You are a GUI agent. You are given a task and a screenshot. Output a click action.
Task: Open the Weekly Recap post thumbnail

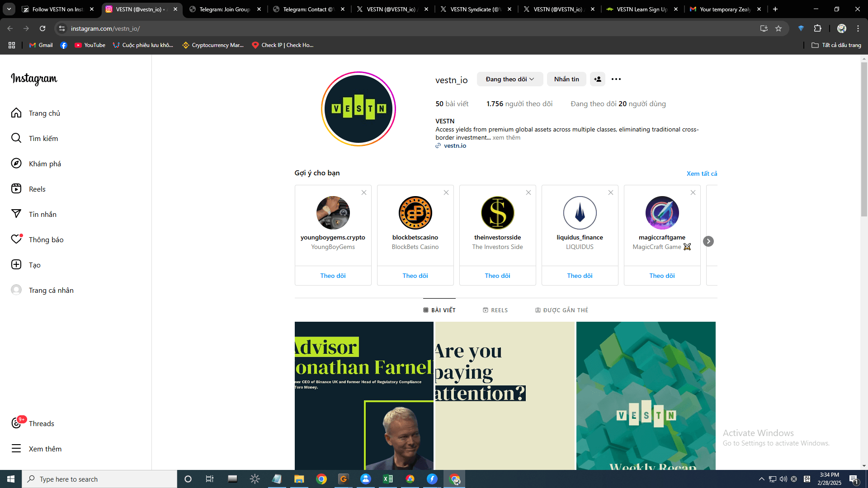coord(646,395)
